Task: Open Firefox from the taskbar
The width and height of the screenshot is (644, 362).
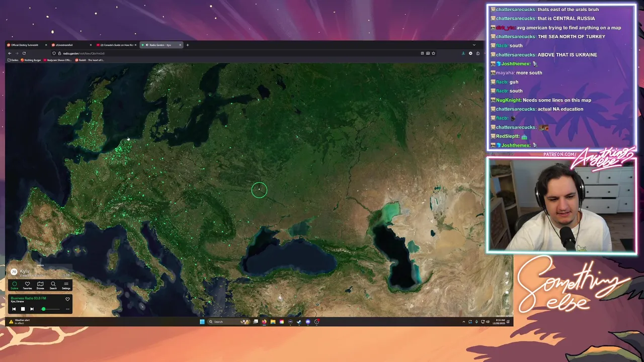Action: pyautogui.click(x=265, y=322)
